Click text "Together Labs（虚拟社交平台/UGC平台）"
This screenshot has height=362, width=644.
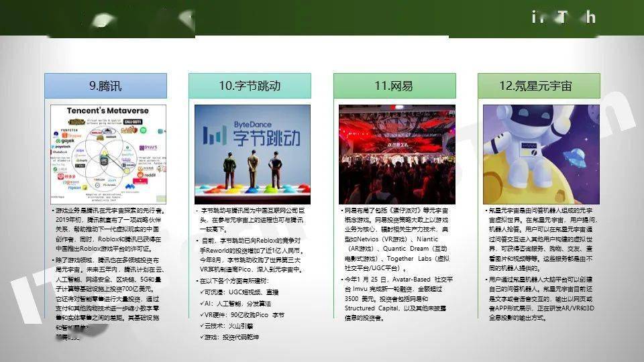click(397, 263)
